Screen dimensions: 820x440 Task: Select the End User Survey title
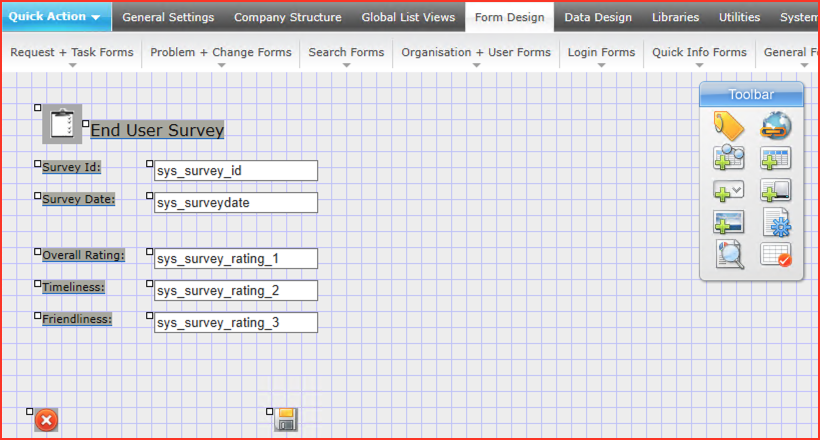point(157,130)
